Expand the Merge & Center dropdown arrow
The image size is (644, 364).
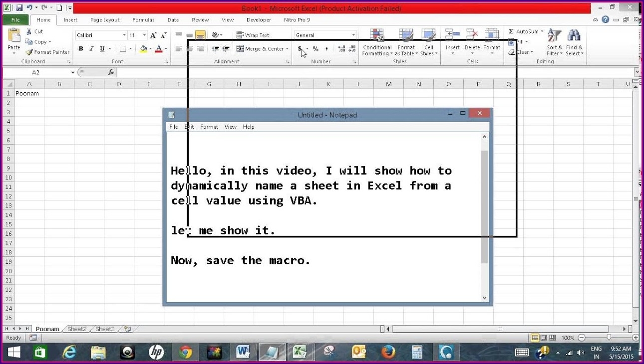point(288,49)
